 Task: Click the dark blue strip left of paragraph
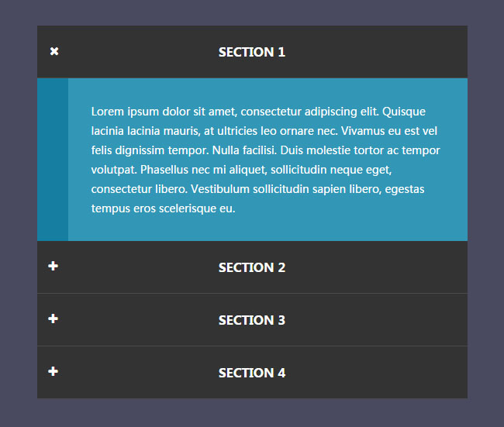tap(53, 159)
